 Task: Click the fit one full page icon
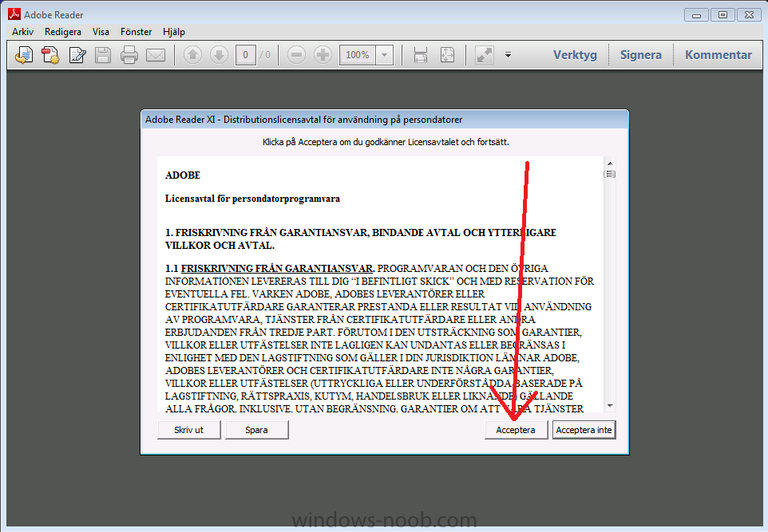[x=448, y=55]
